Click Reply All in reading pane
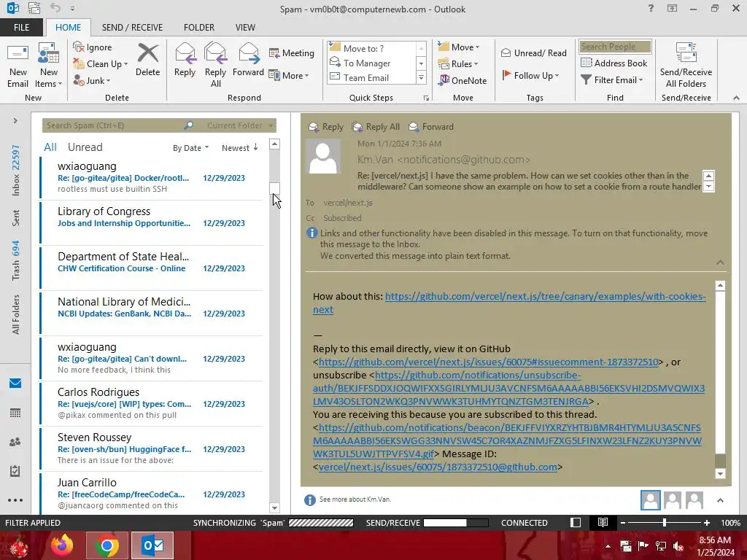Image resolution: width=747 pixels, height=560 pixels. [x=376, y=127]
